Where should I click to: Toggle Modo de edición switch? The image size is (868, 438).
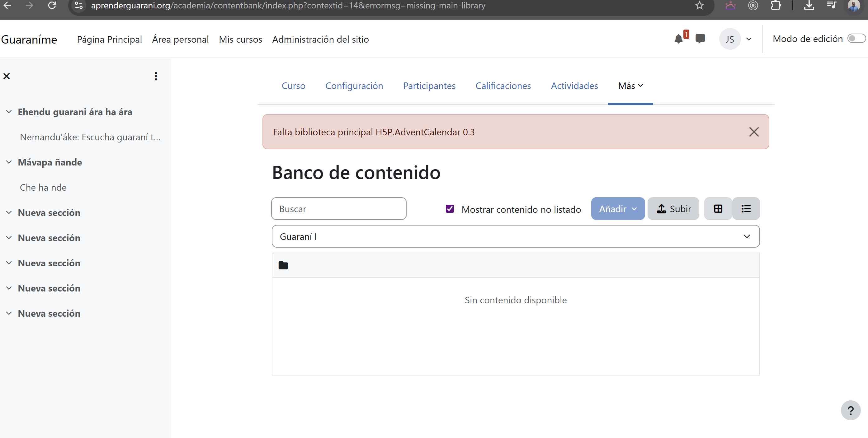[856, 38]
